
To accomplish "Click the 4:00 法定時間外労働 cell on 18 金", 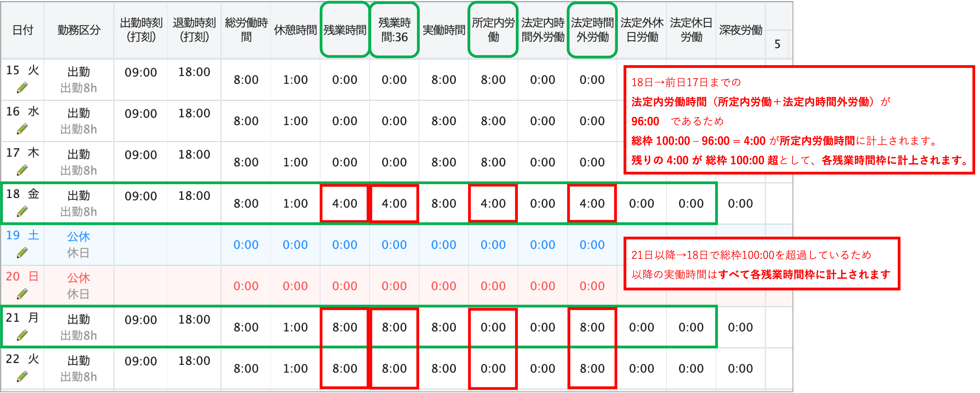I will point(592,203).
